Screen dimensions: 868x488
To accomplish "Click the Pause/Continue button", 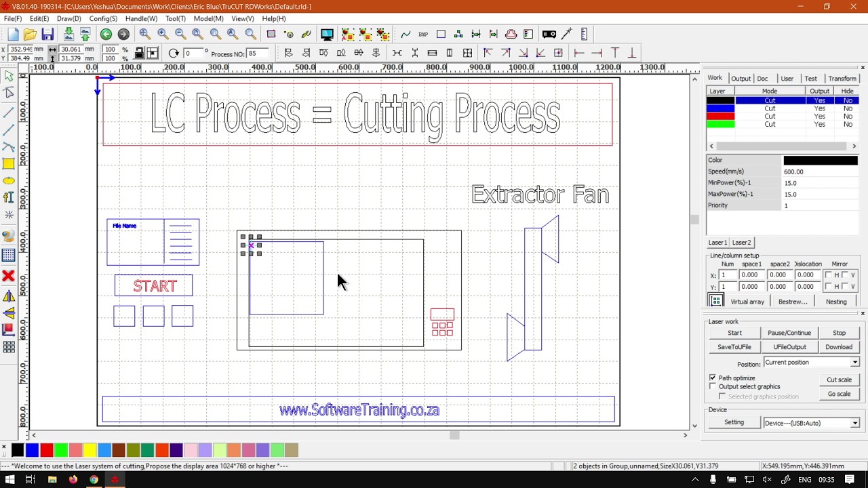I will (x=789, y=333).
